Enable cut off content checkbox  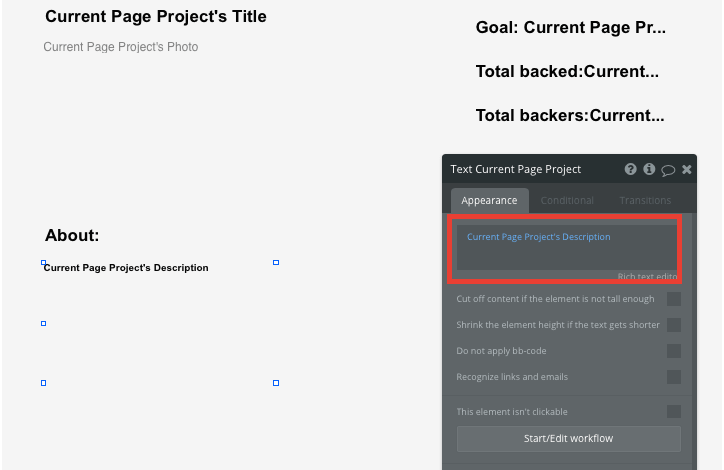pyautogui.click(x=674, y=299)
